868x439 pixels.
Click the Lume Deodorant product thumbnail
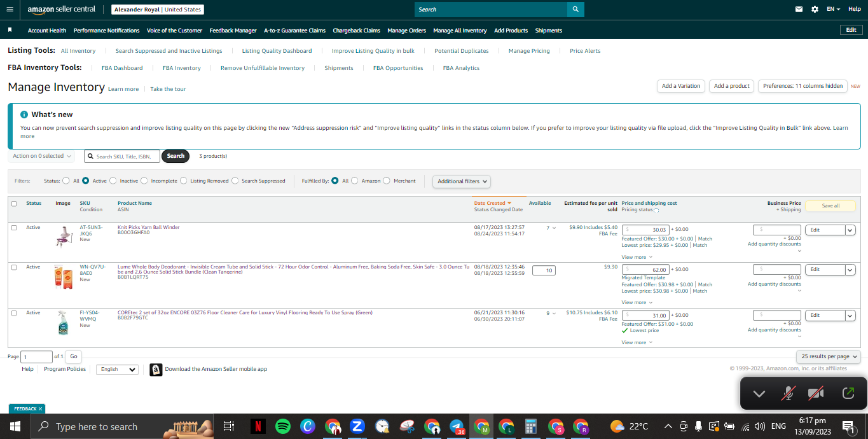point(64,277)
